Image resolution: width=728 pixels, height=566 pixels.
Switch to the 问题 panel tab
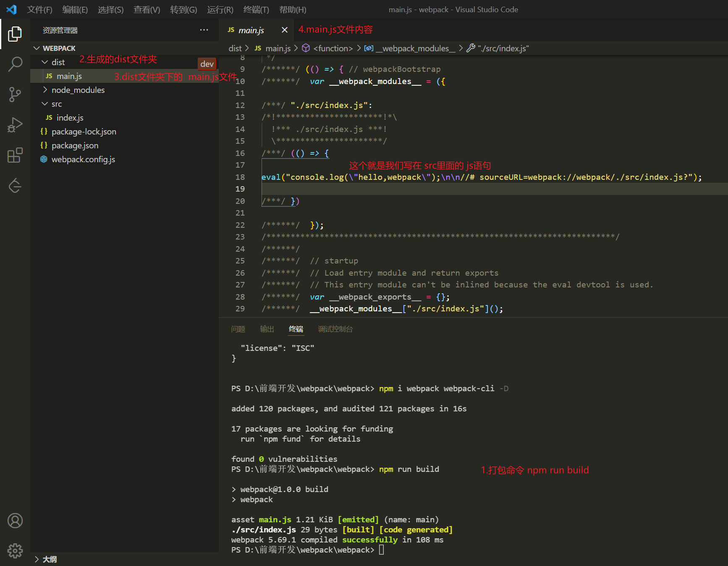pyautogui.click(x=238, y=329)
